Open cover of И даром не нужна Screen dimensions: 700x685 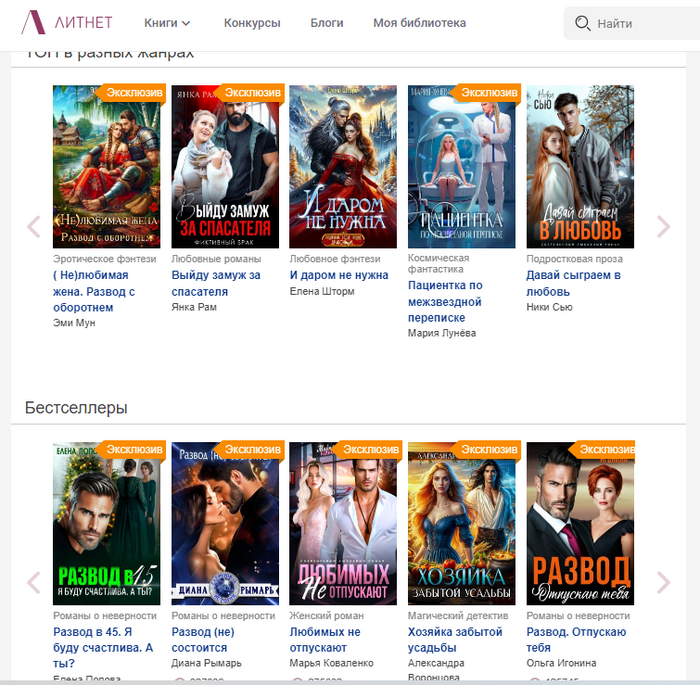[x=343, y=167]
